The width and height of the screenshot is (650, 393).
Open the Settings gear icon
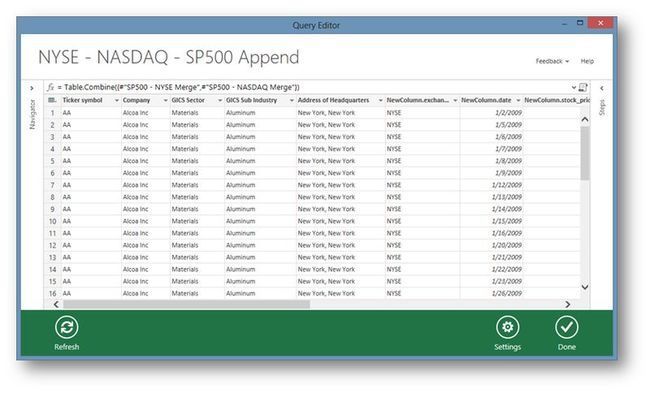pos(507,327)
